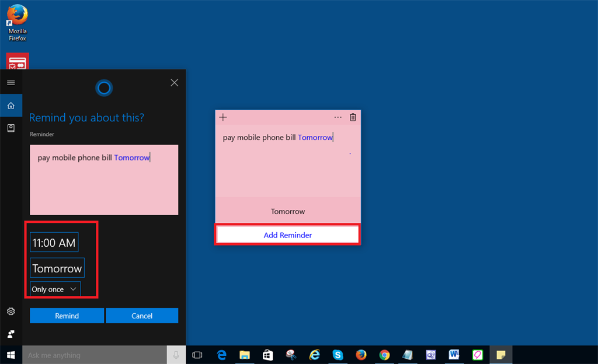Select the red desktop app icon
The image size is (598, 364).
[18, 62]
